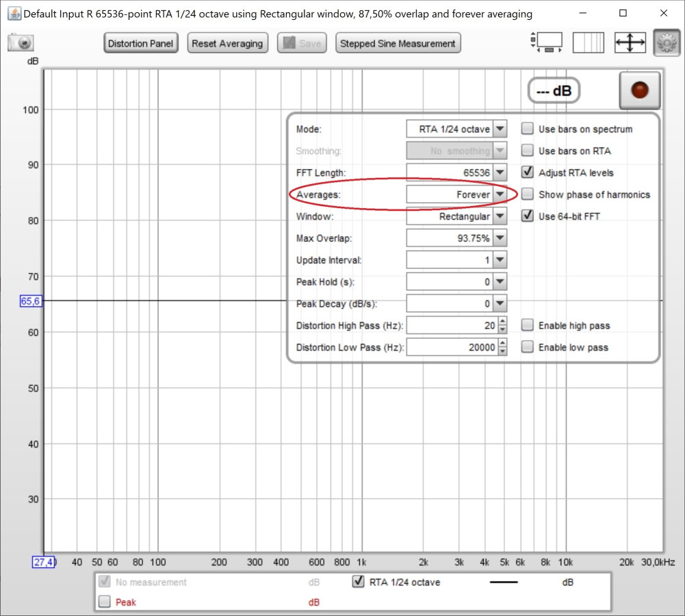
Task: Open the Mode dropdown
Action: point(500,129)
